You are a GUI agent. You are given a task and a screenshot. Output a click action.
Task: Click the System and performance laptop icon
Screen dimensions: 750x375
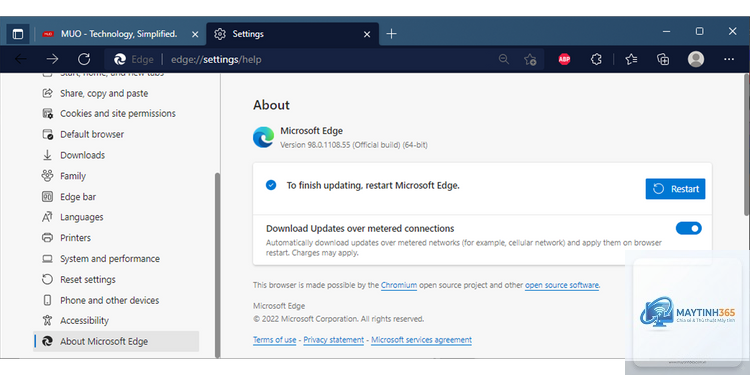[47, 259]
